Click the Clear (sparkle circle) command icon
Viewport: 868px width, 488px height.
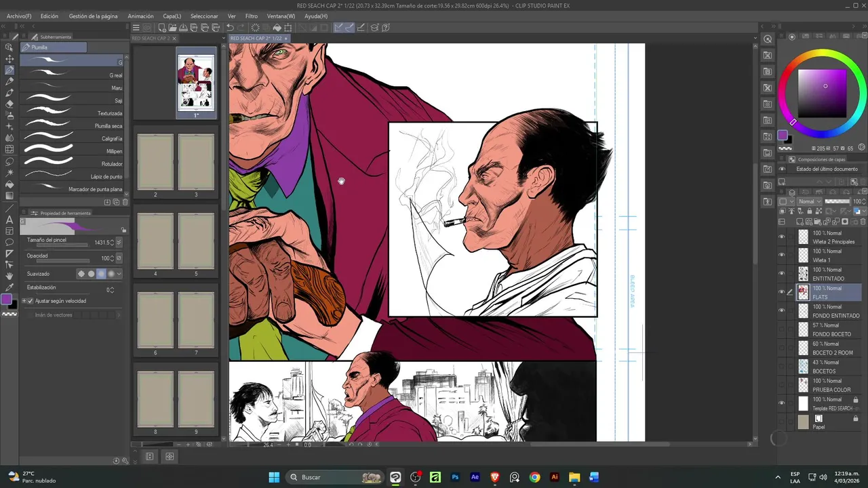(256, 28)
